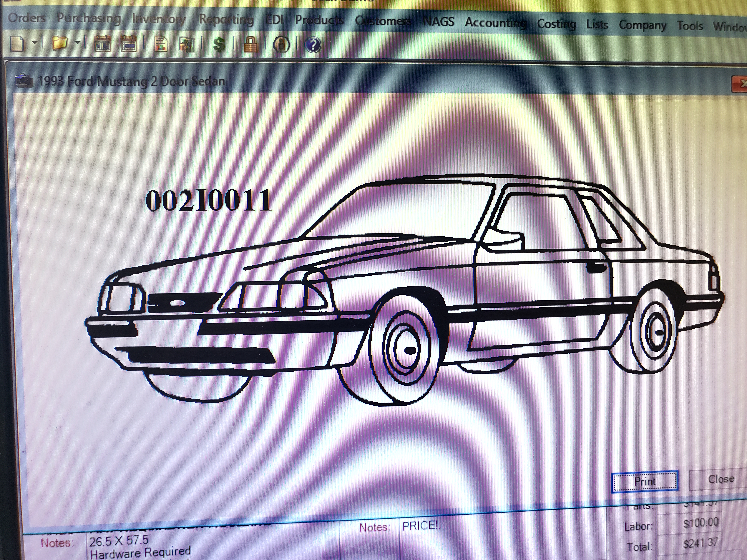This screenshot has height=560, width=747.
Task: Click the Open folder toolbar icon
Action: pyautogui.click(x=60, y=43)
